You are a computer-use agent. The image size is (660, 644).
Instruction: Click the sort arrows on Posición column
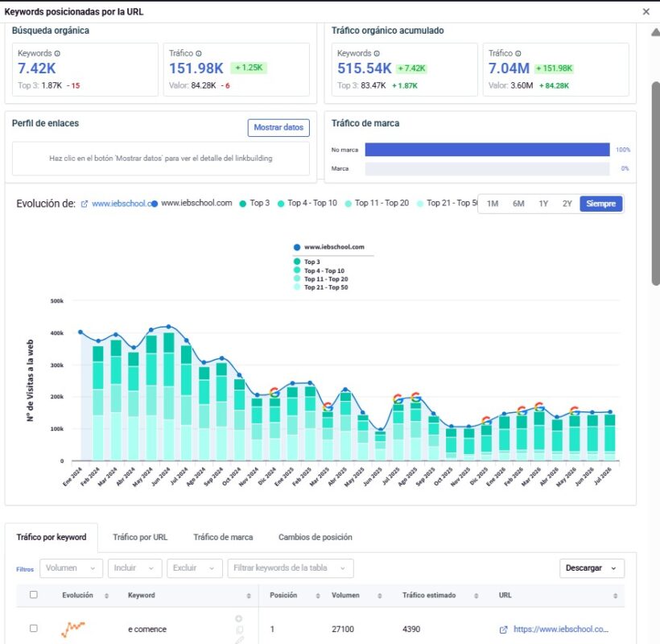318,596
